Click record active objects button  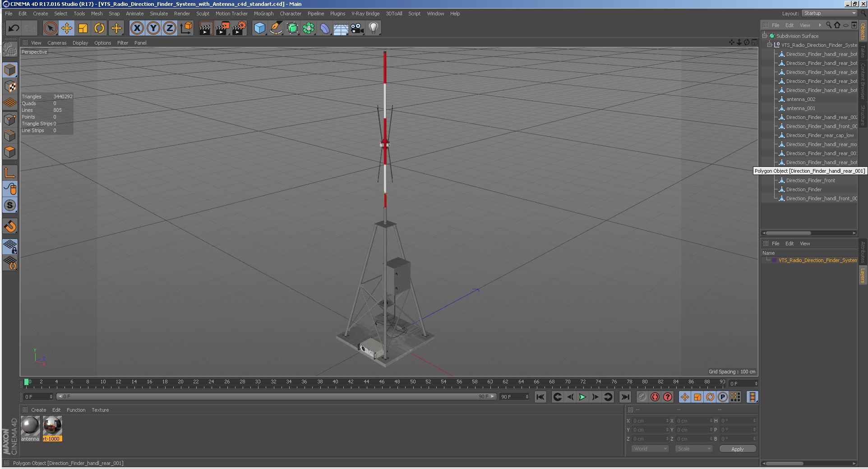point(642,397)
